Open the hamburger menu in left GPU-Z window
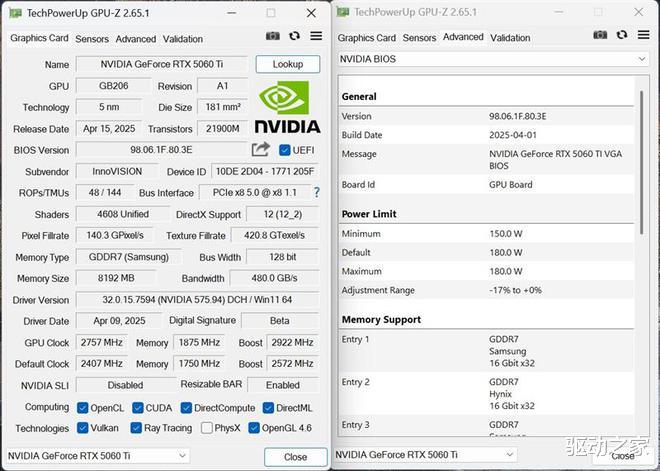The image size is (660, 471). 316,36
